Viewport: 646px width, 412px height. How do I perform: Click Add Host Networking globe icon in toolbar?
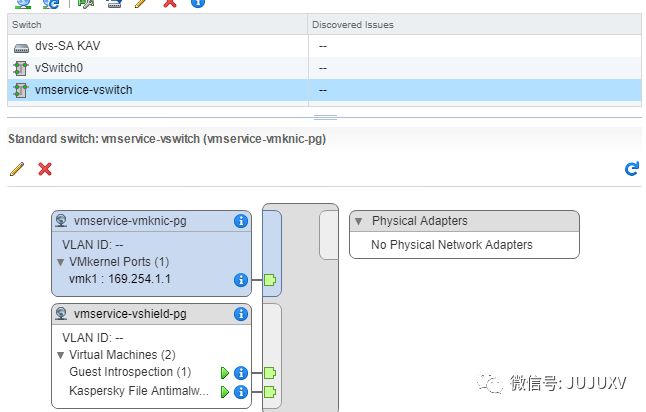tap(23, 3)
